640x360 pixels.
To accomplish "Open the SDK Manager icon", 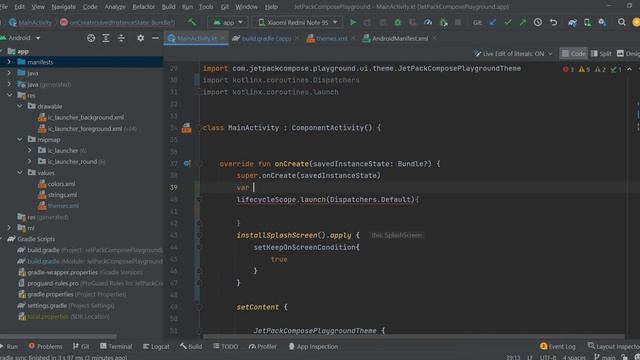I will [x=602, y=22].
